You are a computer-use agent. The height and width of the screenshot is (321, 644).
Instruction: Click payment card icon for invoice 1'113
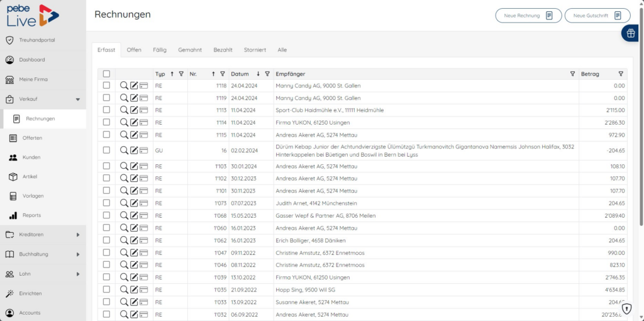point(143,110)
